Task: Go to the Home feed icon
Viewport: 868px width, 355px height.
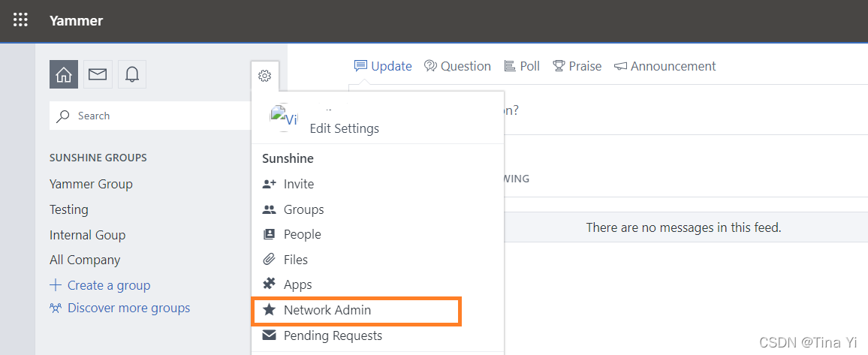Action: coord(64,74)
